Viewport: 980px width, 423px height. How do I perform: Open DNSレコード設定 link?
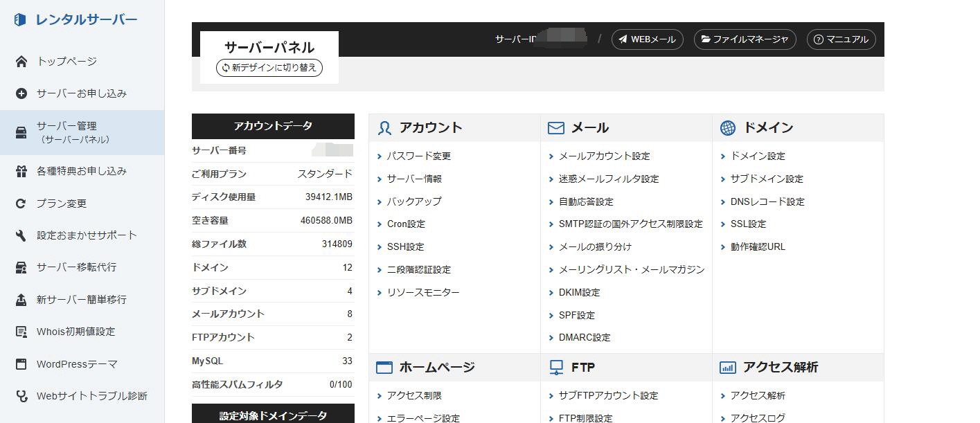767,201
